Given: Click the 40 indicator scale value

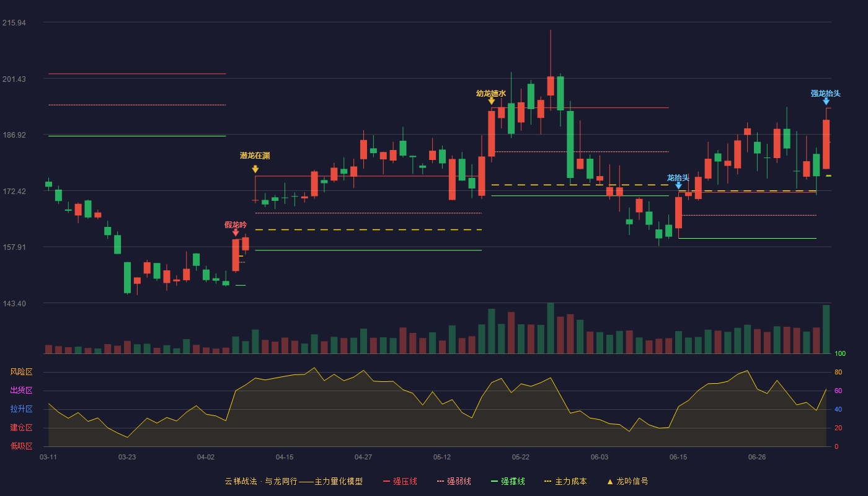Looking at the screenshot, I should pyautogui.click(x=838, y=409).
